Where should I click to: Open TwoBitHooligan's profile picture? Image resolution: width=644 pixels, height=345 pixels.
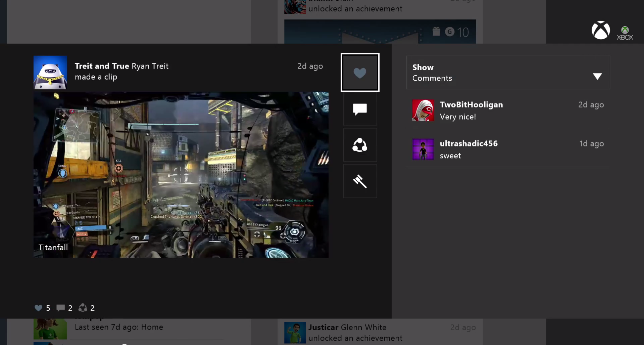click(423, 110)
